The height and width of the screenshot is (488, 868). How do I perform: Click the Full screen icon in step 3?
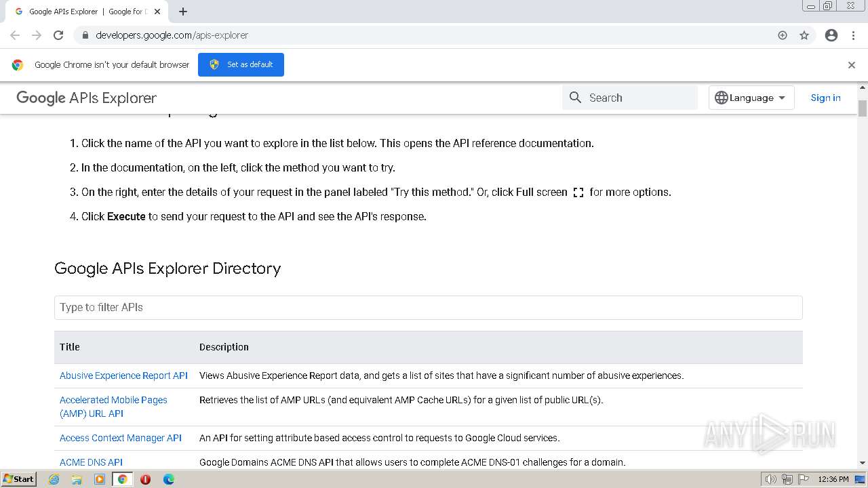pos(578,192)
